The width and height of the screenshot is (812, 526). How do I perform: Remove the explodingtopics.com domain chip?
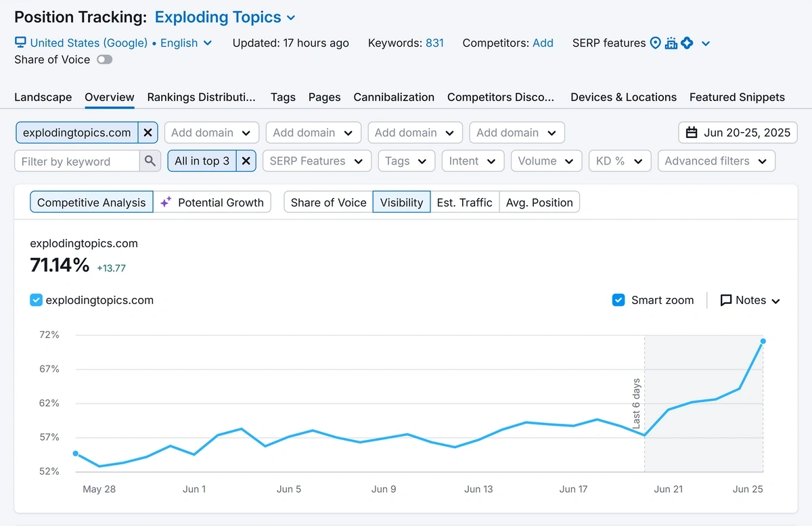pos(148,133)
